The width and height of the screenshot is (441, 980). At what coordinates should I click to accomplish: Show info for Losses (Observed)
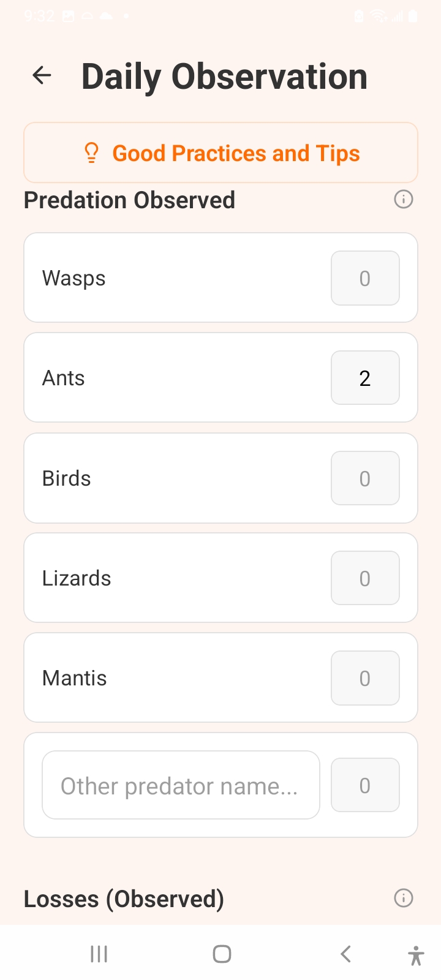point(403,898)
